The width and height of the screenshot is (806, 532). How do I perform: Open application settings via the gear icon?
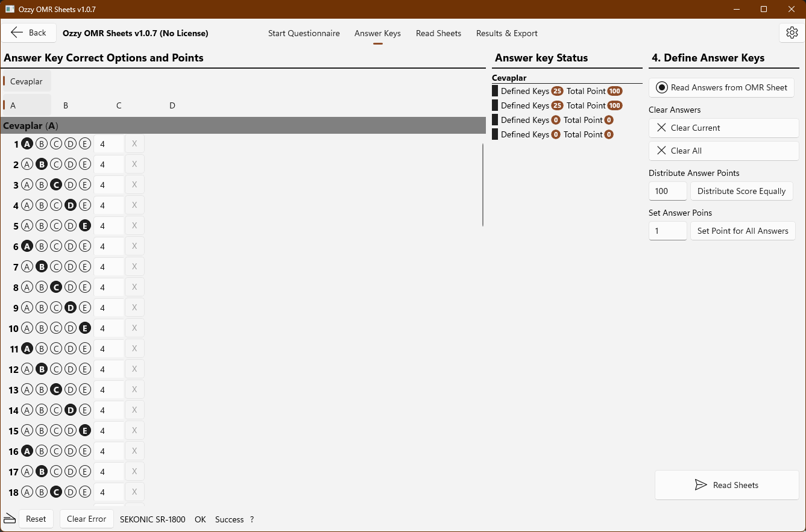click(792, 33)
